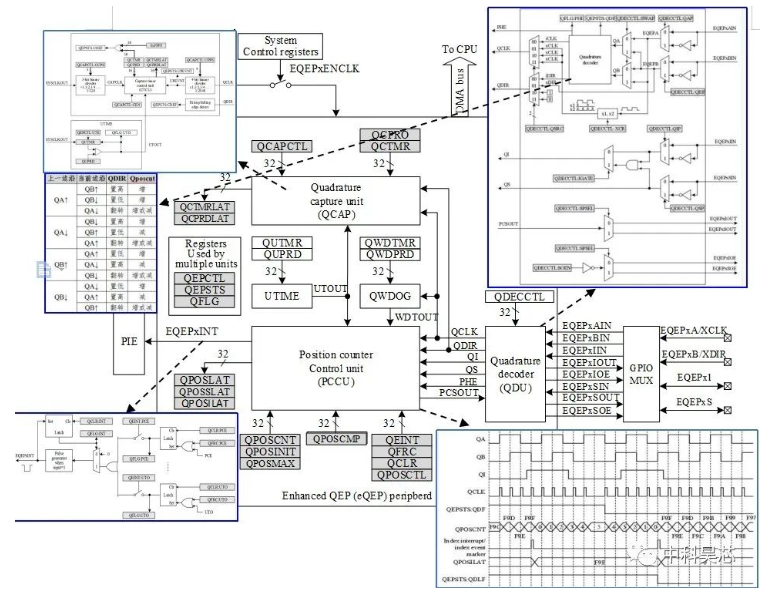764x590 pixels.
Task: Select the QPOSILAT register box left of the PCCU
Action: (x=205, y=403)
